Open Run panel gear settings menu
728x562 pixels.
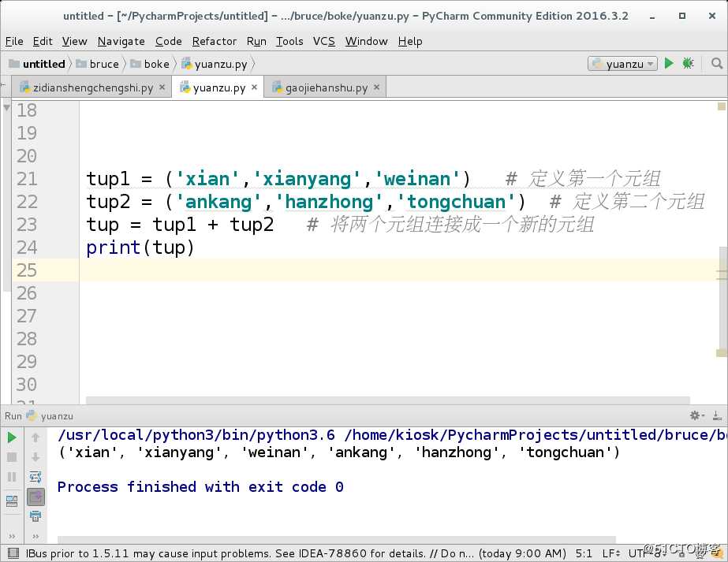tap(696, 415)
